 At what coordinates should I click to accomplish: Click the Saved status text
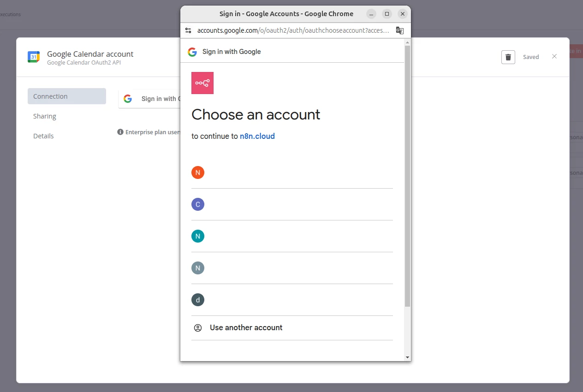(x=531, y=57)
